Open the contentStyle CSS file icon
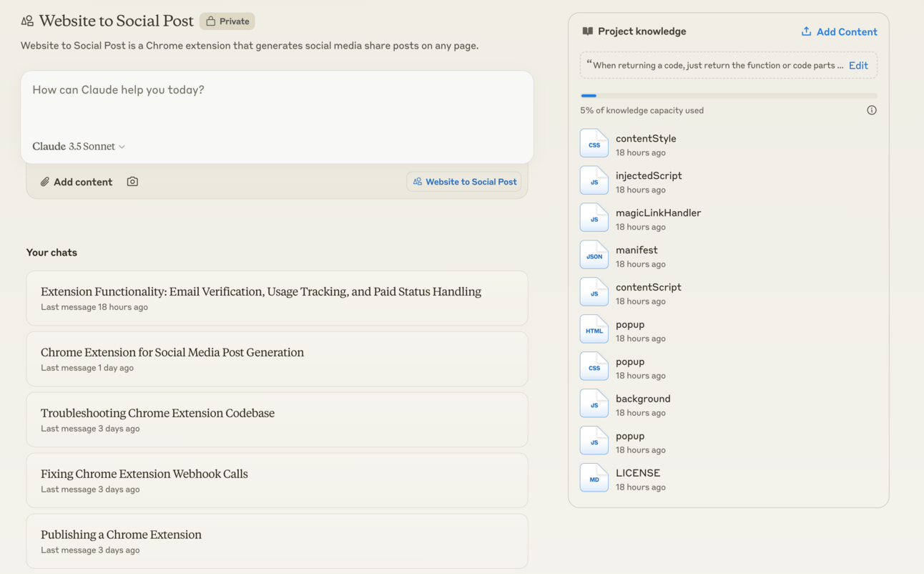The height and width of the screenshot is (574, 924). [x=594, y=144]
